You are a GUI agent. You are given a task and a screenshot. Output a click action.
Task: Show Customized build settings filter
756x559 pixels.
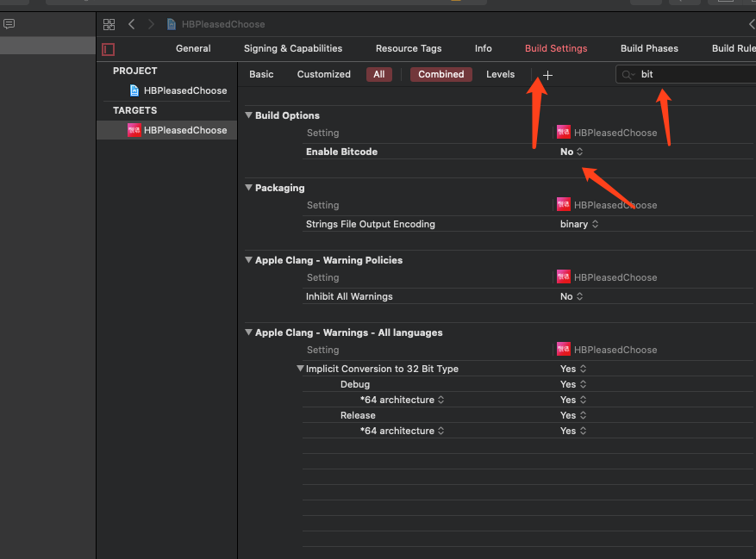[x=323, y=74]
